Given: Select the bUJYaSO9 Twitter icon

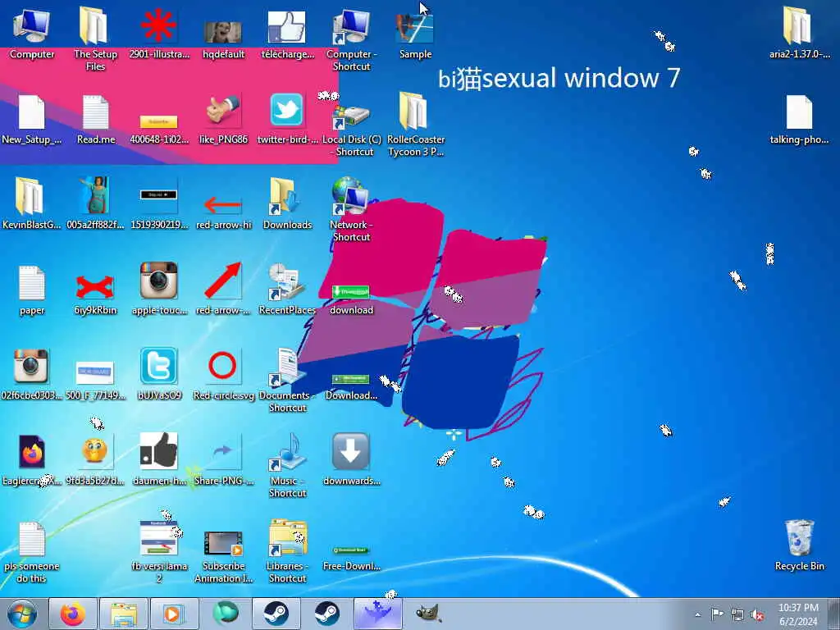Looking at the screenshot, I should point(159,374).
